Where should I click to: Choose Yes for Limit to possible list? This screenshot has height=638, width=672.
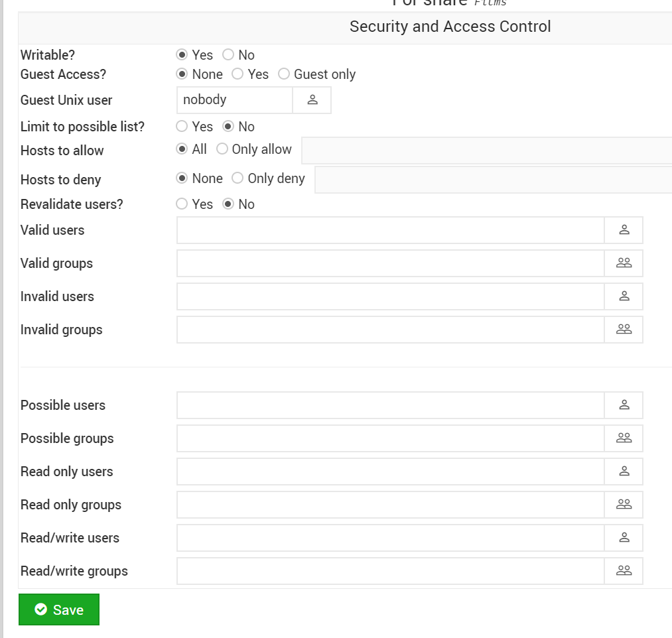(182, 127)
